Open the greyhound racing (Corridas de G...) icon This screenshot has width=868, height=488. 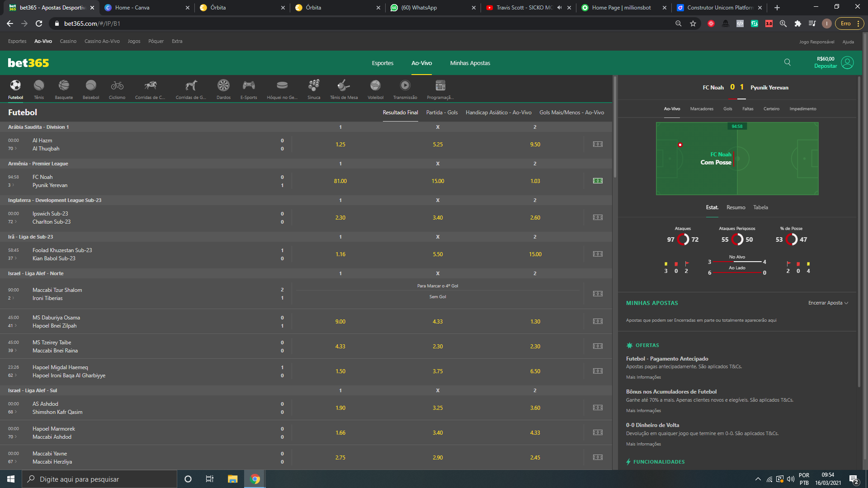tap(191, 85)
